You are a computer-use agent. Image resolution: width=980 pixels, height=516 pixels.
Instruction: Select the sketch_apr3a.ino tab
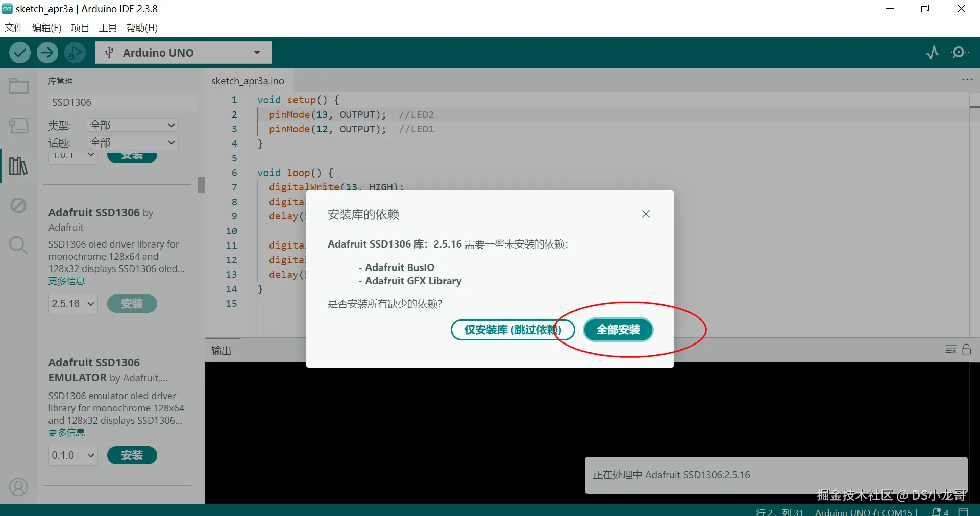point(248,81)
